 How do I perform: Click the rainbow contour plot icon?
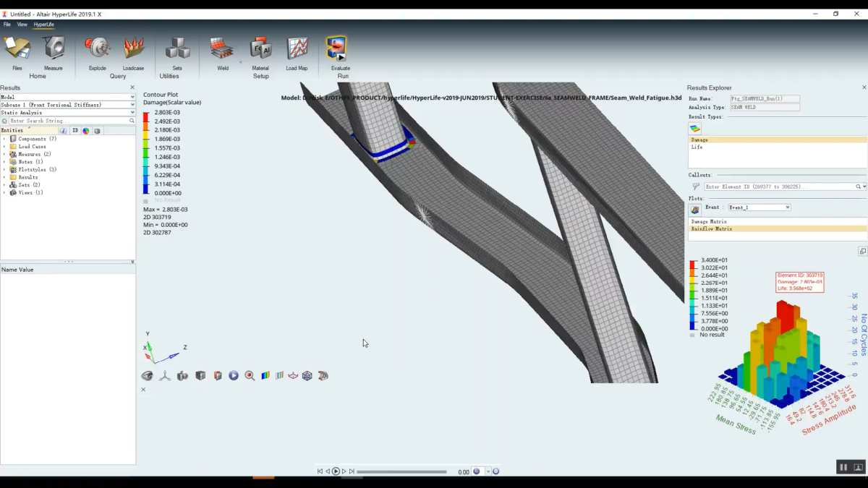265,376
